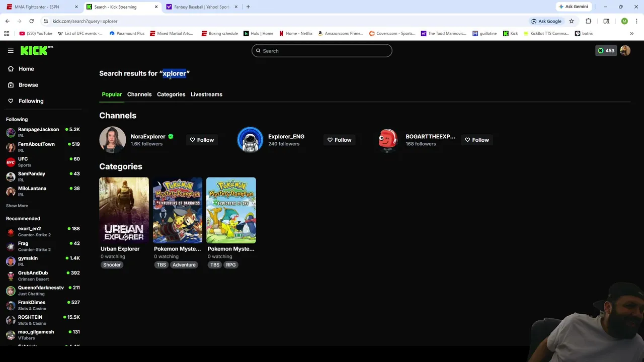This screenshot has width=644, height=362.
Task: Open a new browser tab
Action: (248, 7)
